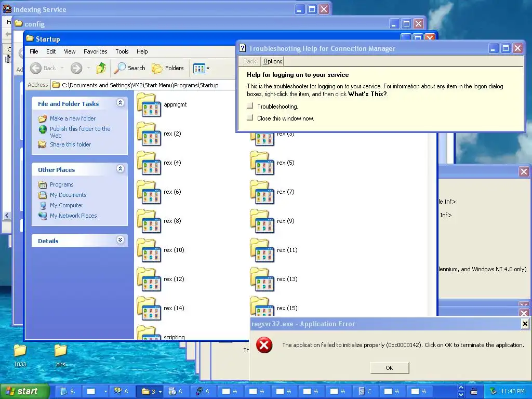Collapse the Other Places panel

tap(120, 169)
